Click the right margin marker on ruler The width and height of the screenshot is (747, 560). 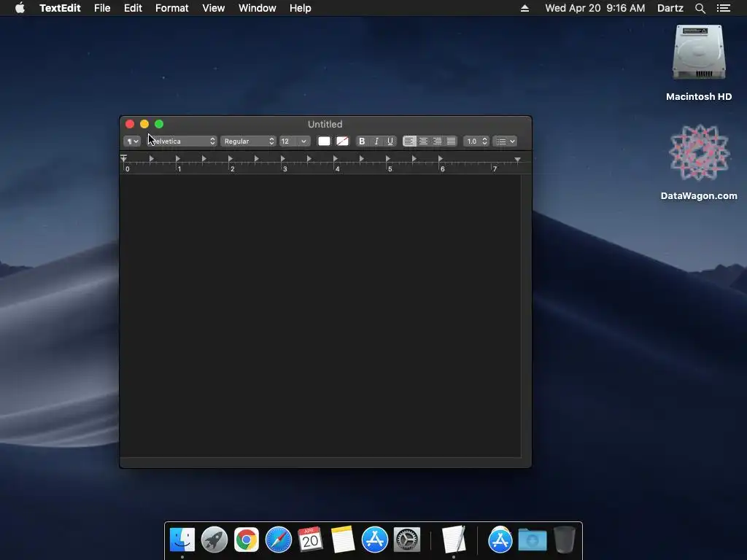(x=517, y=160)
